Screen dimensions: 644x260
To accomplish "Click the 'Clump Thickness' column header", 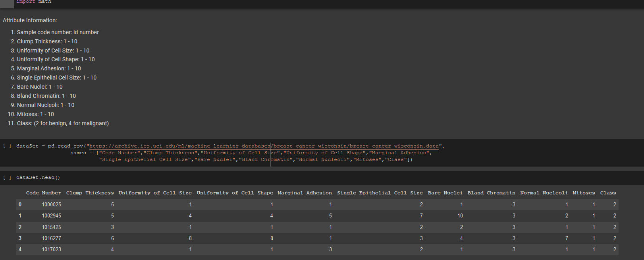I will (x=90, y=193).
